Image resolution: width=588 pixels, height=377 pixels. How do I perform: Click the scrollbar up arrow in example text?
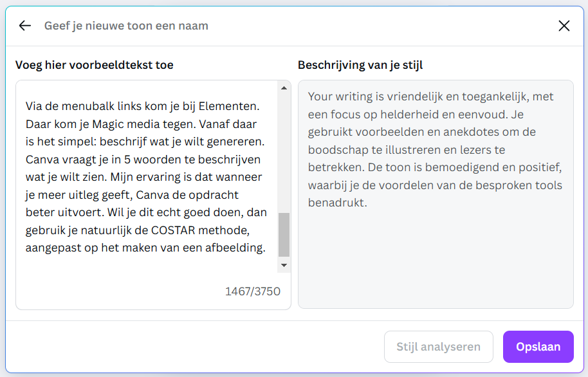coord(284,87)
